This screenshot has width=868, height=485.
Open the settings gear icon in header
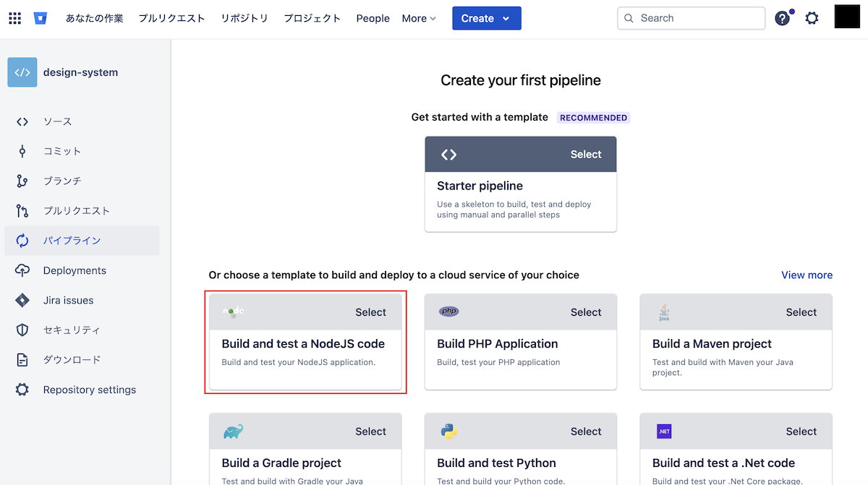(x=812, y=18)
